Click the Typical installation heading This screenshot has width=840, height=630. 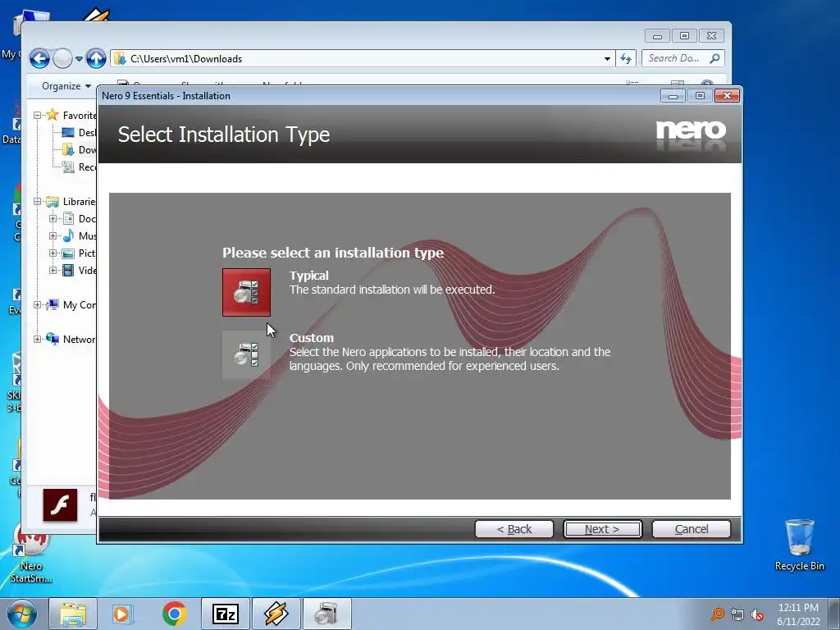[x=309, y=276]
